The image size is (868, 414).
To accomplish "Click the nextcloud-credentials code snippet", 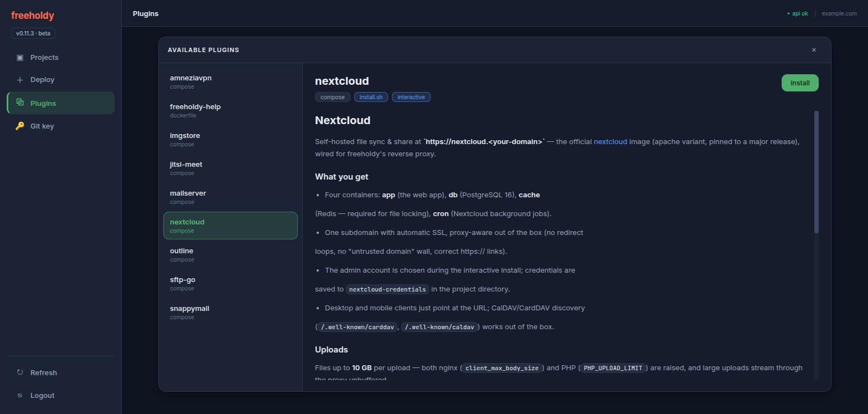I will coord(387,289).
